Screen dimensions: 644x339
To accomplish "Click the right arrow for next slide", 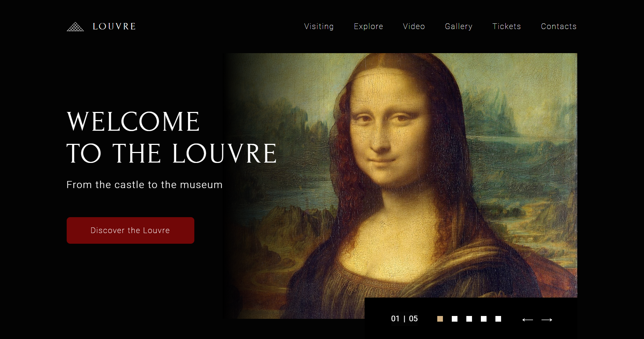I will [547, 320].
